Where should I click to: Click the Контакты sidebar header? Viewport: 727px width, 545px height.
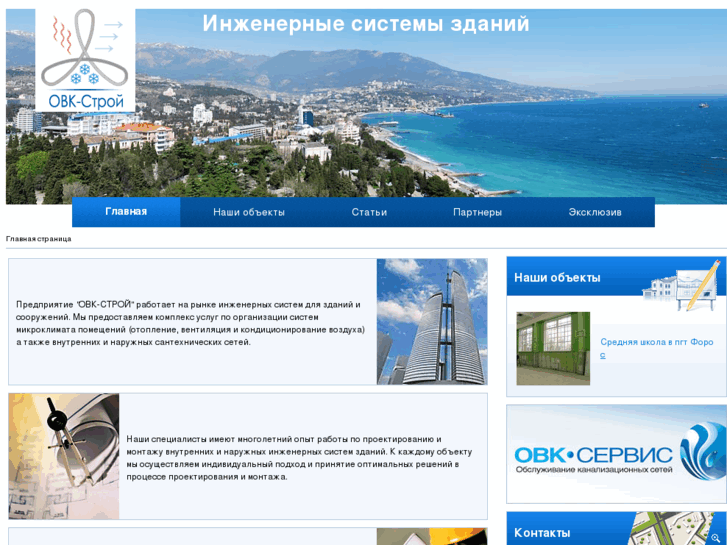pos(542,532)
